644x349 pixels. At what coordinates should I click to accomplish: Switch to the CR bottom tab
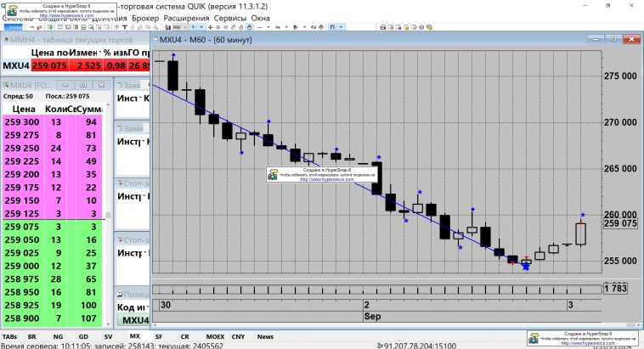point(185,336)
